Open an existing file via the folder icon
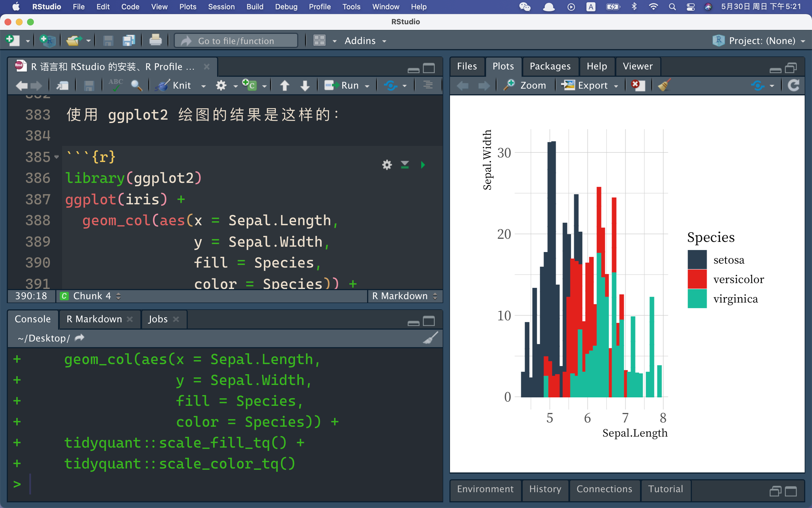Screen dimensions: 812x508 click(x=74, y=41)
